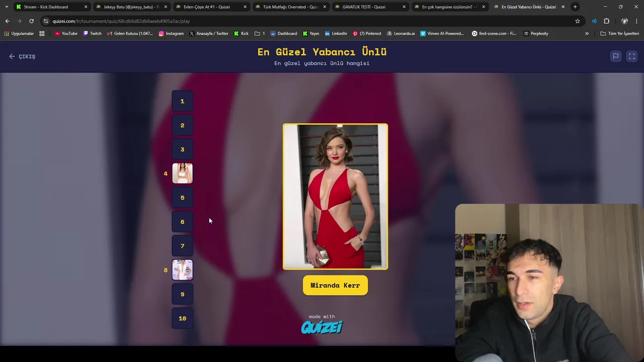The height and width of the screenshot is (362, 644).
Task: Open the Gelen Kutusu Gmail bookmark
Action: point(129,34)
